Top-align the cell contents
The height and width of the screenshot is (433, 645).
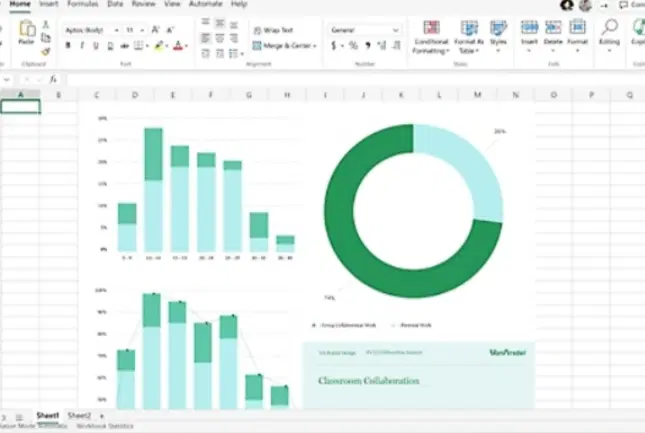pos(206,23)
